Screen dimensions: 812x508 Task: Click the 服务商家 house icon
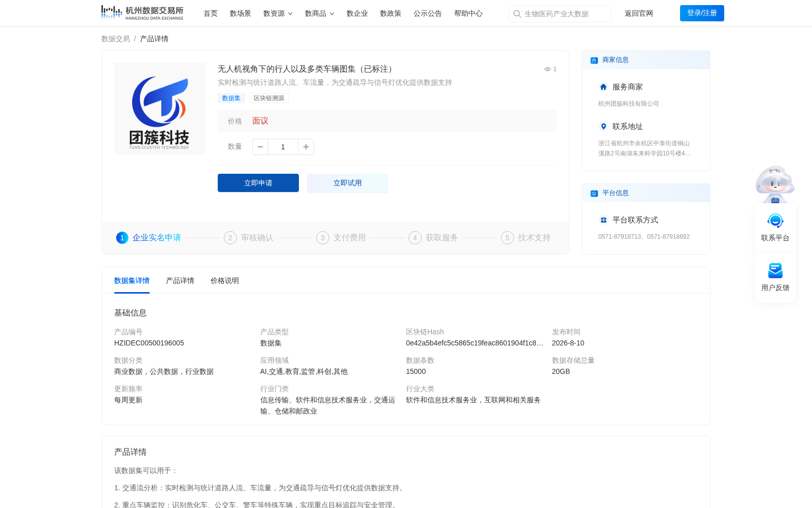point(603,87)
